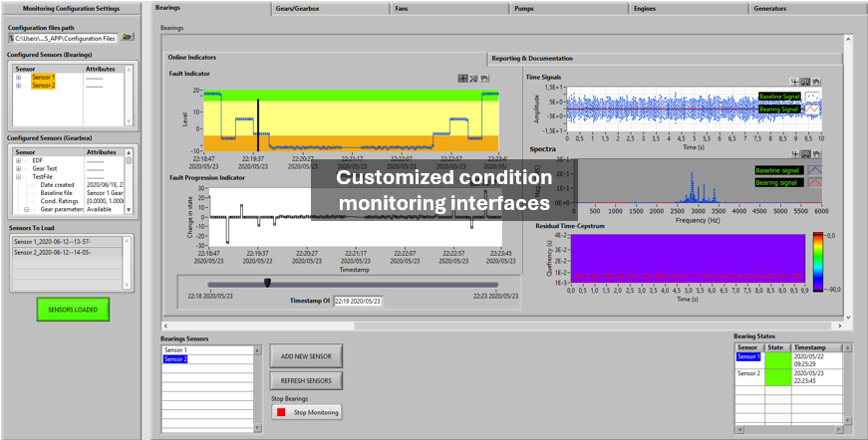Select the zoom tool on Spectra graph
Image resolution: width=868 pixels, height=440 pixels.
coord(805,154)
